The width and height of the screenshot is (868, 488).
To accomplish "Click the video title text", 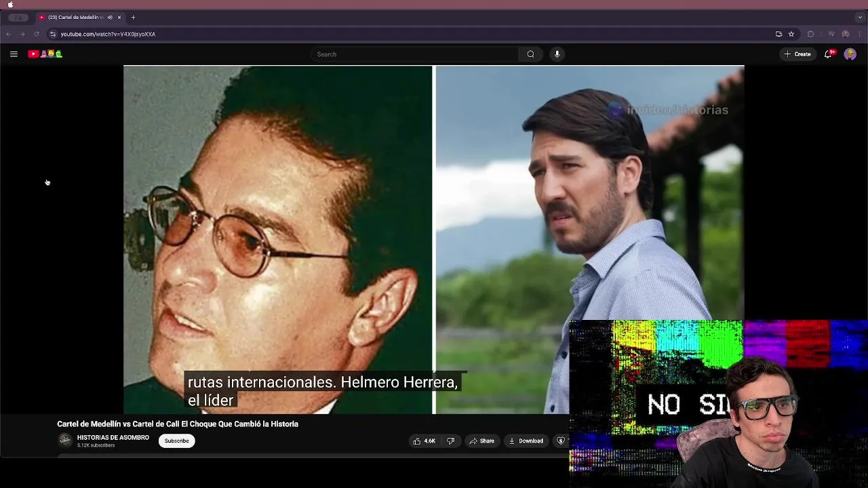I will 178,424.
